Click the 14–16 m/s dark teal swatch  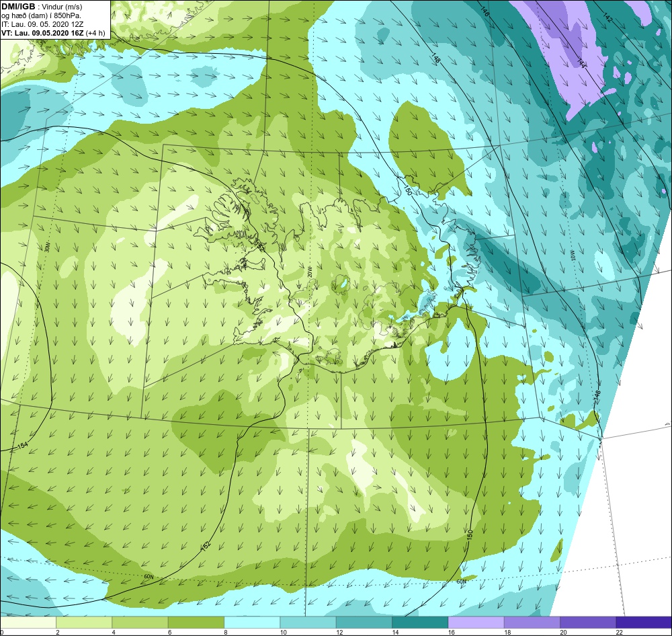[420, 622]
